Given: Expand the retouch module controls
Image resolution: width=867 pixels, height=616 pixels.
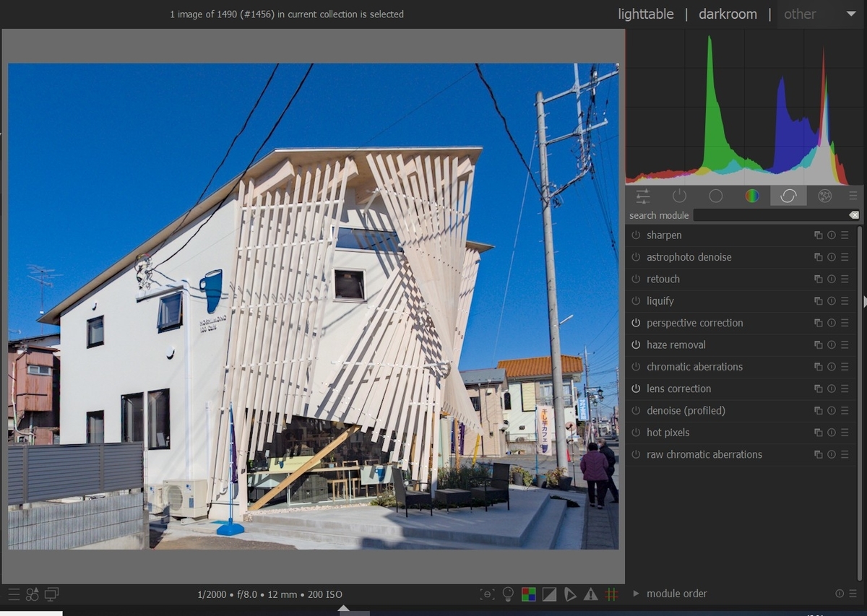Looking at the screenshot, I should 663,279.
